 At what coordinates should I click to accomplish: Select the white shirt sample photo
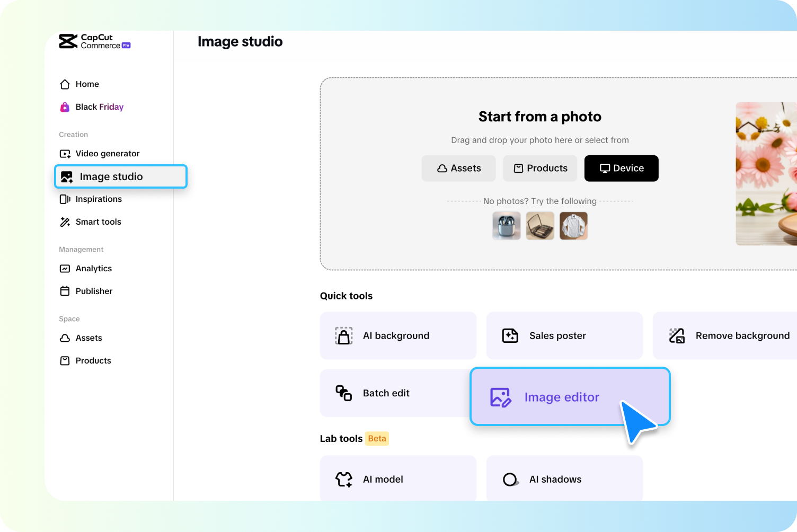[x=573, y=226]
